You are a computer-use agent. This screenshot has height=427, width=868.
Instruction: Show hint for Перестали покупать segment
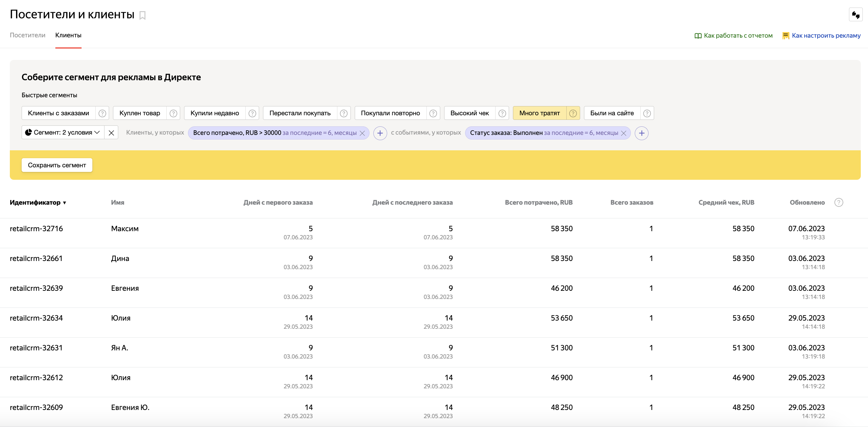click(343, 113)
